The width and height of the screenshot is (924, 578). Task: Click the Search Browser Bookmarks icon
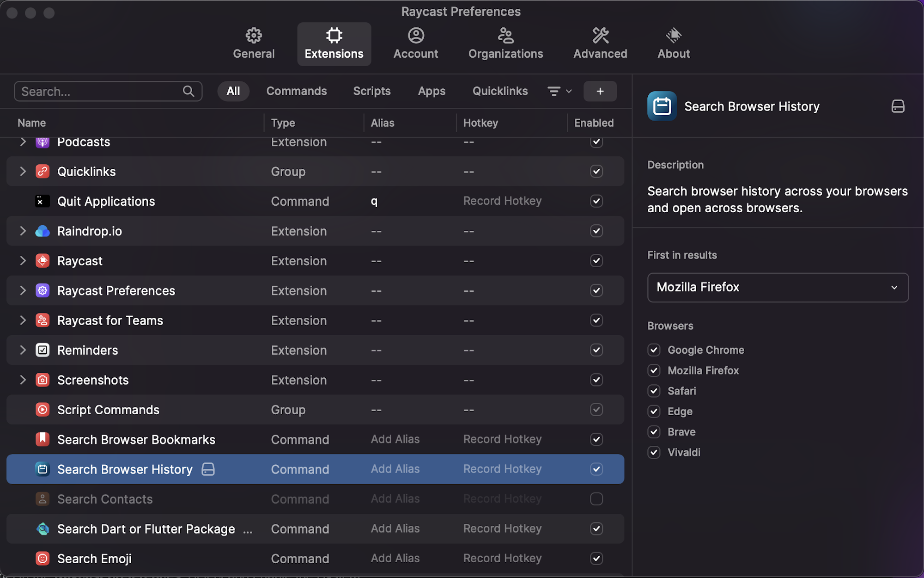pyautogui.click(x=43, y=439)
